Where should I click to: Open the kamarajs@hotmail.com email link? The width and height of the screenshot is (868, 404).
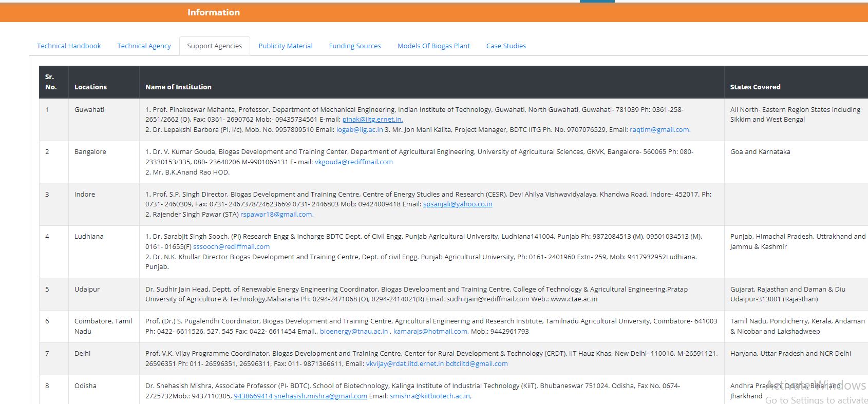pos(430,331)
